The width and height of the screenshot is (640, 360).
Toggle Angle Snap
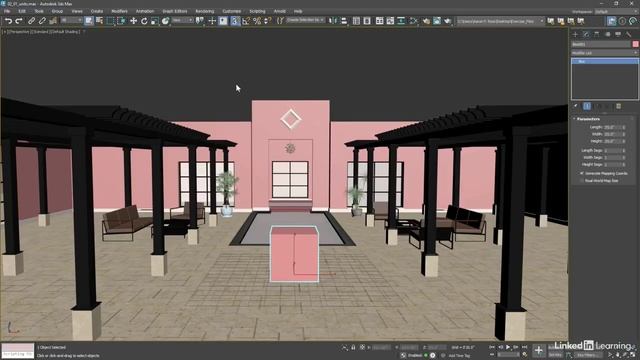[246, 21]
